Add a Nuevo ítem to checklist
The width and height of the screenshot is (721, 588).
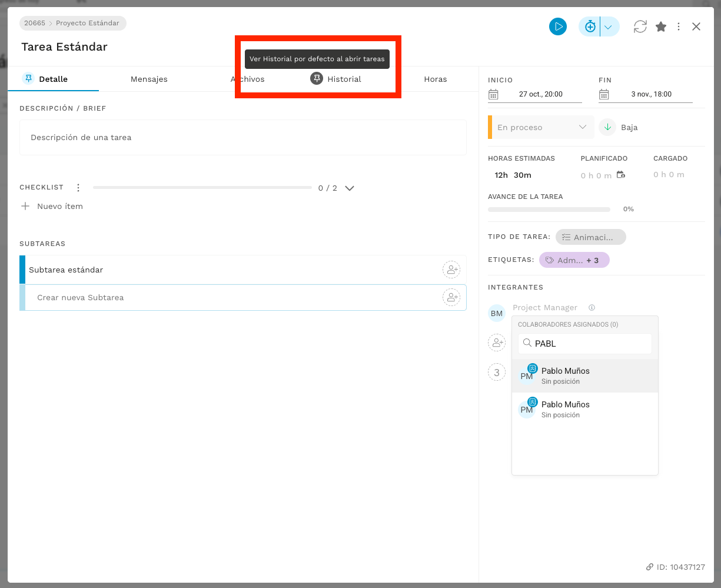[x=52, y=207]
